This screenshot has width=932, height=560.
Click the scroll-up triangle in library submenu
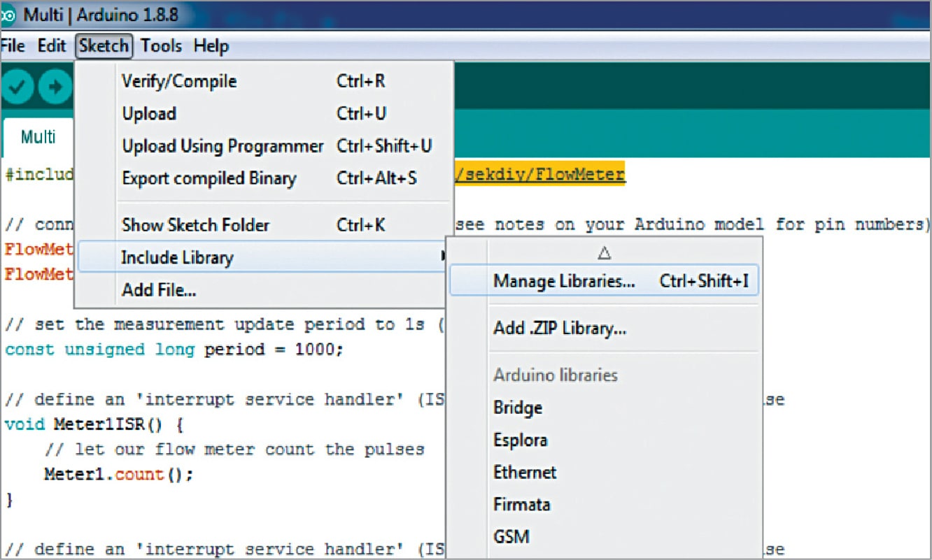click(605, 252)
